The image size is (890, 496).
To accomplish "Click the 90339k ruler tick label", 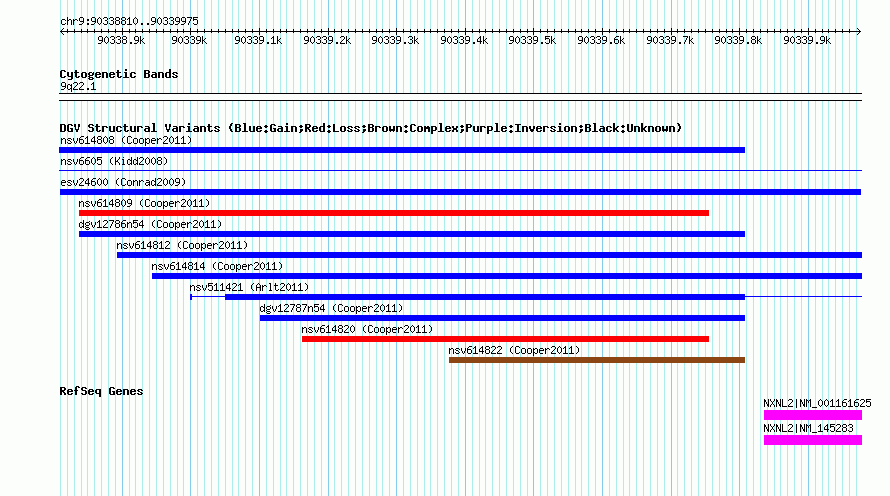I will pyautogui.click(x=189, y=40).
